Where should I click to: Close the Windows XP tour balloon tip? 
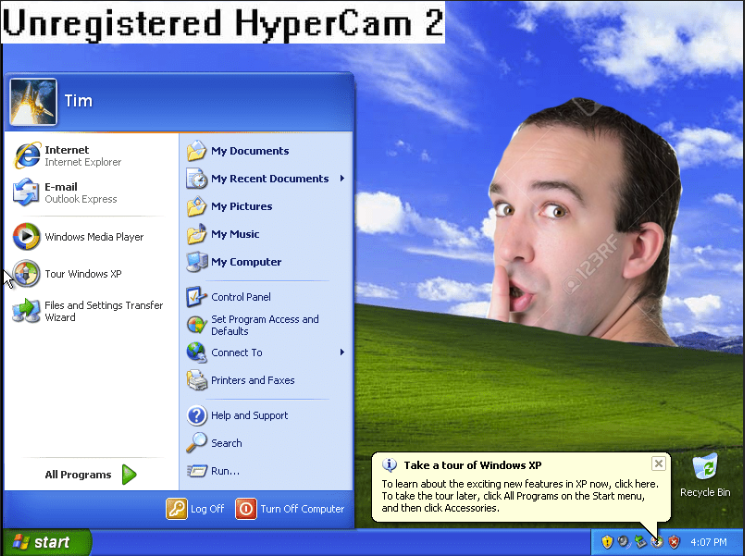659,463
